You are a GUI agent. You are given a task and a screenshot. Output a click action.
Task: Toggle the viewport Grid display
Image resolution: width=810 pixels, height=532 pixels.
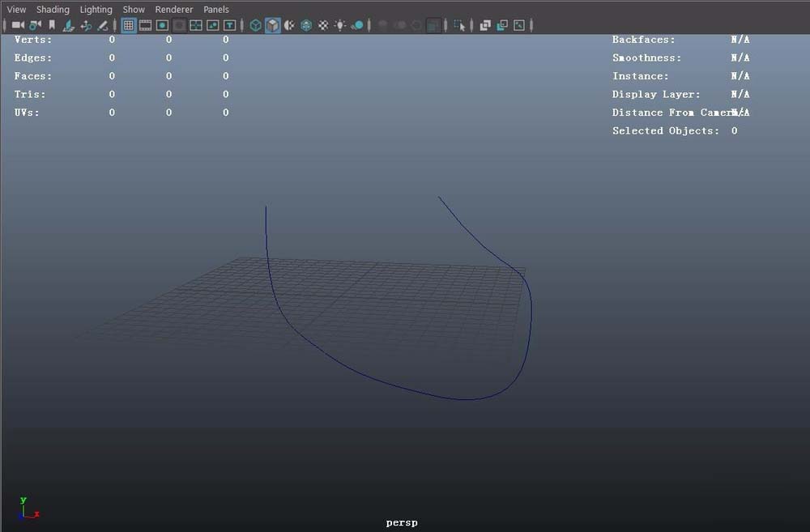pyautogui.click(x=129, y=25)
